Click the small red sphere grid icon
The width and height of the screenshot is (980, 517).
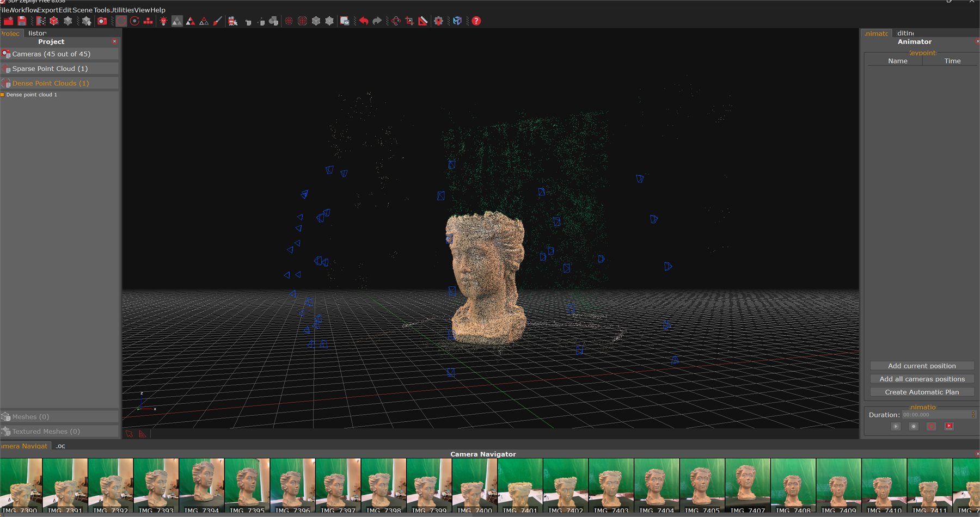pos(289,21)
